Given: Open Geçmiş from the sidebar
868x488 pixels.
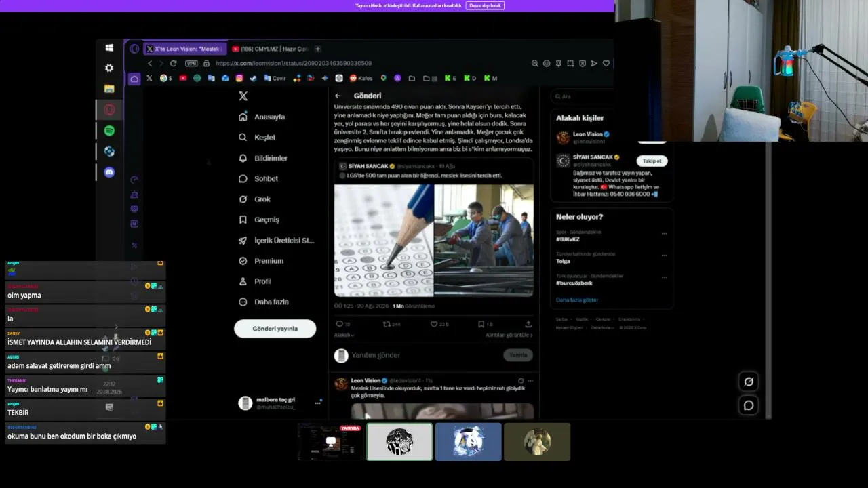Looking at the screenshot, I should (259, 220).
